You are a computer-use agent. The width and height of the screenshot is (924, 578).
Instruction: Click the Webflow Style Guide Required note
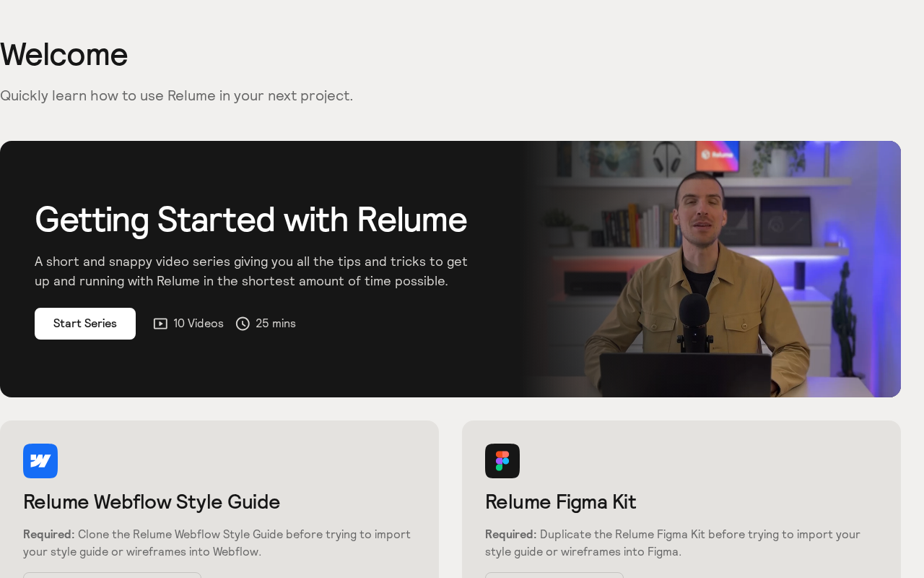click(x=217, y=543)
